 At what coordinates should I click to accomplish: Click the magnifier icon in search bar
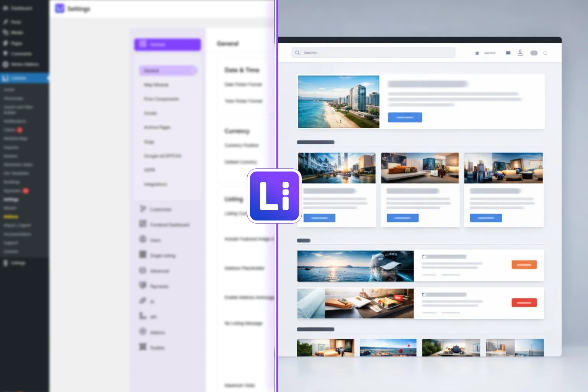tap(297, 53)
